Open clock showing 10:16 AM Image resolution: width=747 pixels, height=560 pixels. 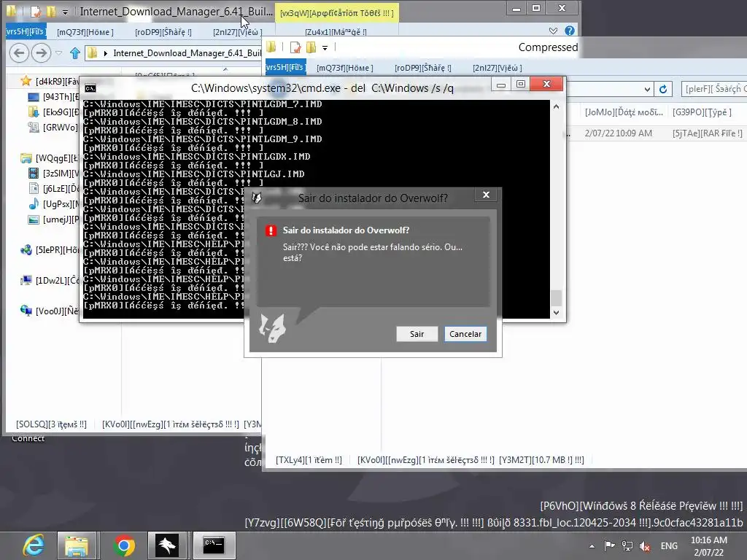[709, 546]
